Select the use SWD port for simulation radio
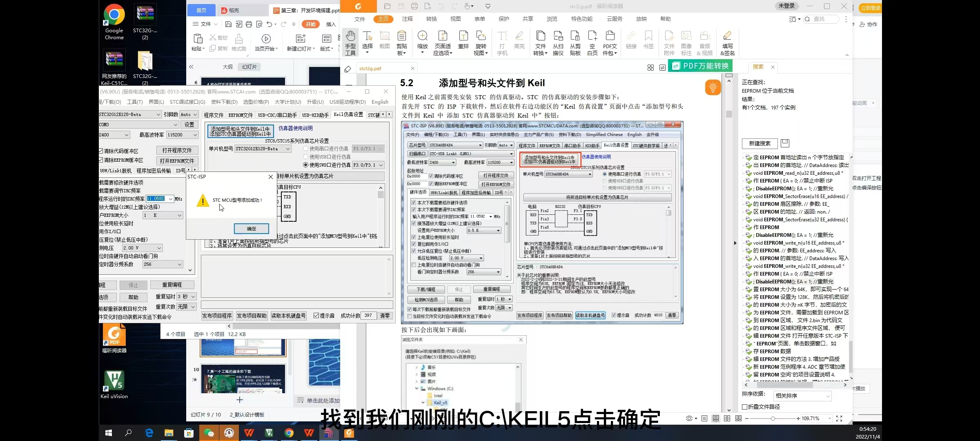This screenshot has height=441, width=980. 305,165
